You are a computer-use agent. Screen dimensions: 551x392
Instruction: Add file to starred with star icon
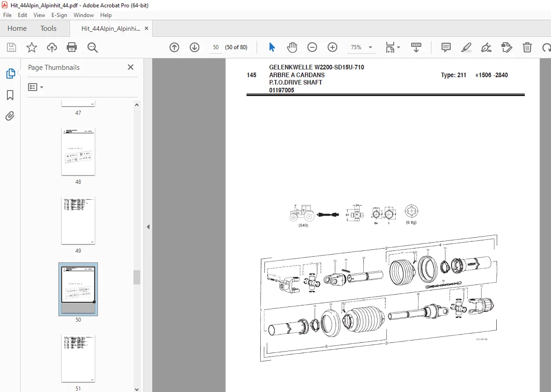[x=32, y=47]
